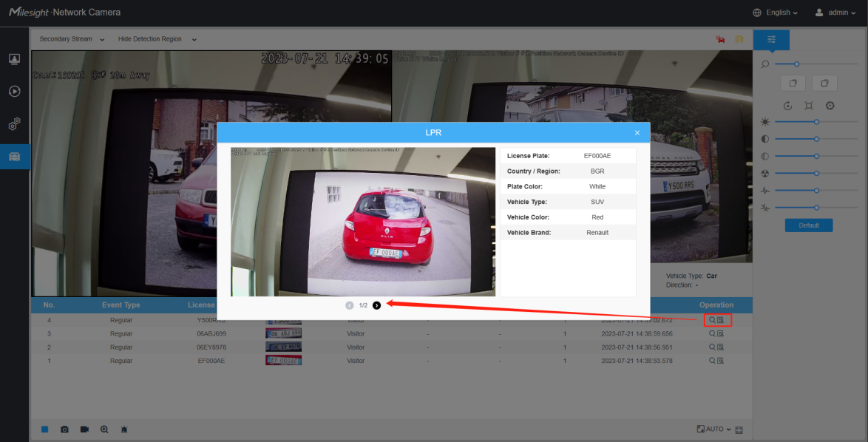
Task: Stop the live view stream
Action: [x=45, y=429]
